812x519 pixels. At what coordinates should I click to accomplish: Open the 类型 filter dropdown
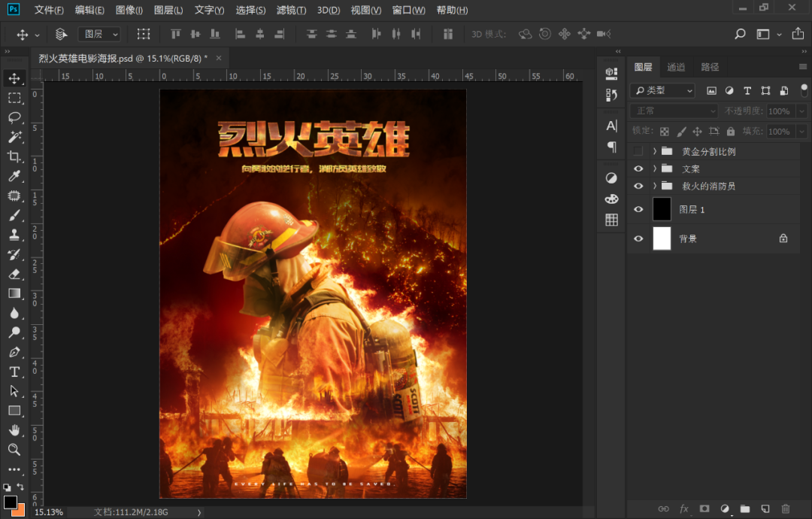[662, 91]
